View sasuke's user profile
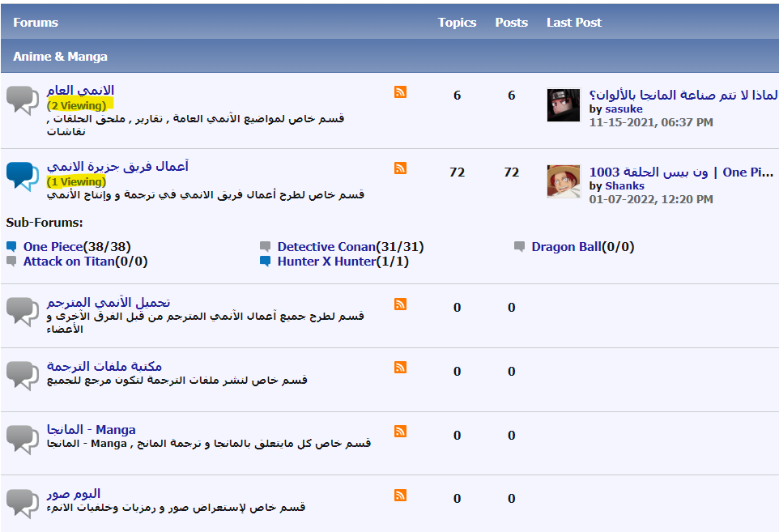This screenshot has height=532, width=779. tap(624, 109)
